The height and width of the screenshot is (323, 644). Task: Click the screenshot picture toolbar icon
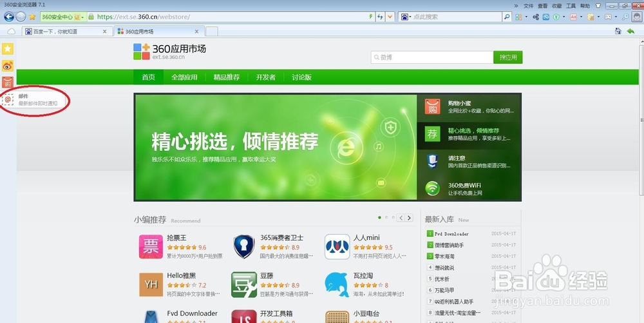point(609,17)
